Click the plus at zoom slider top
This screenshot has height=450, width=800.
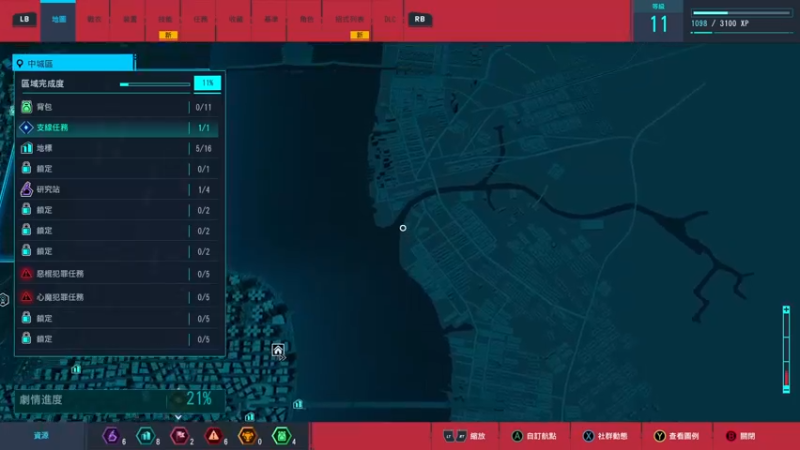pos(786,310)
